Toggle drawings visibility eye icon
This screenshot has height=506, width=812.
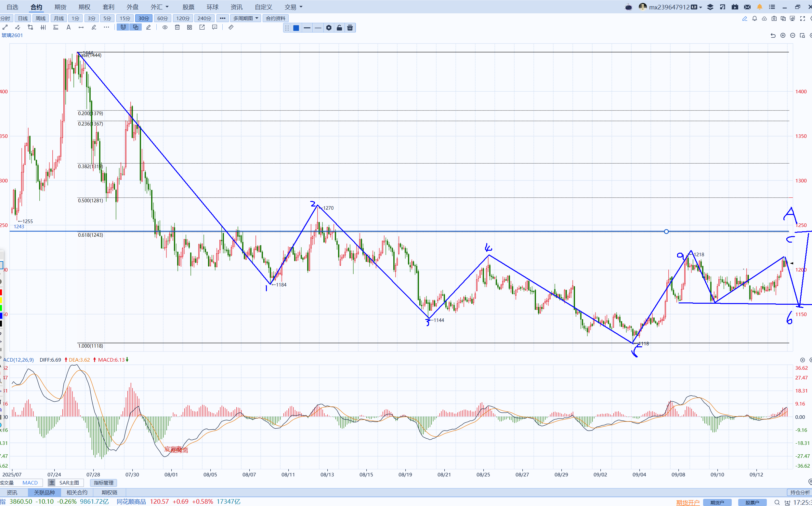click(x=165, y=27)
